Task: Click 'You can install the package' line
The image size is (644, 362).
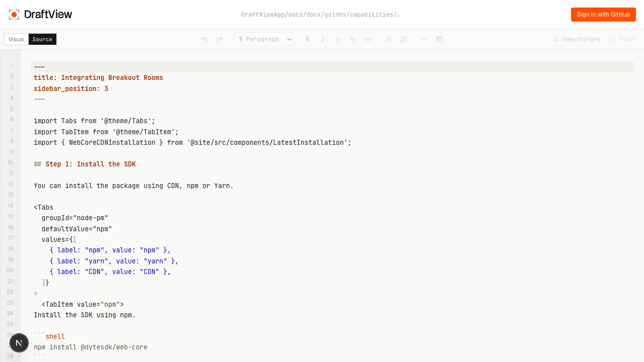Action: (x=134, y=186)
